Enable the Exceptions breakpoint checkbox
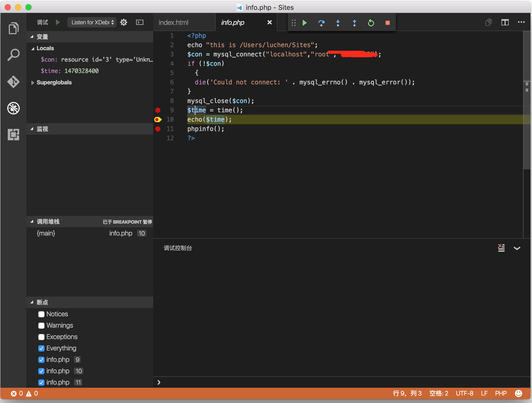 (x=41, y=337)
